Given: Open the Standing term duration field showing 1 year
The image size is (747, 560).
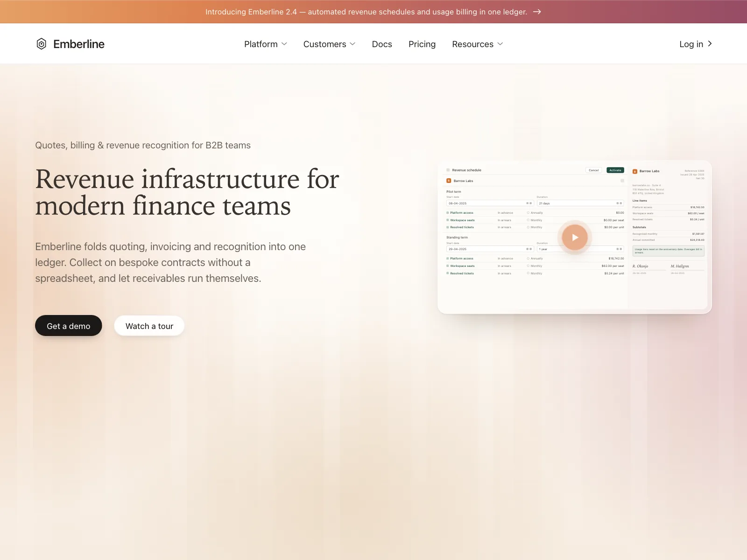Looking at the screenshot, I should point(580,249).
